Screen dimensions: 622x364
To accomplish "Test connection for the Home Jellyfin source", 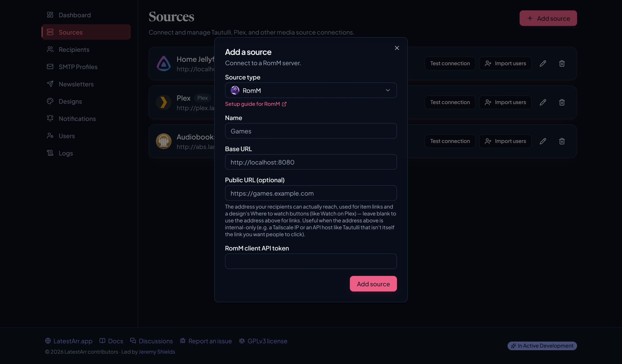I will pyautogui.click(x=450, y=63).
